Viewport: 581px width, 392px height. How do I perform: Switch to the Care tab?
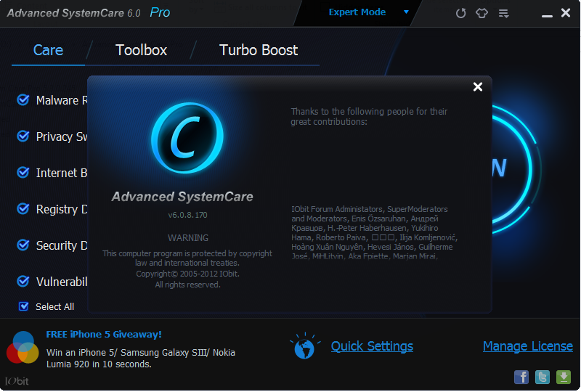coord(48,50)
